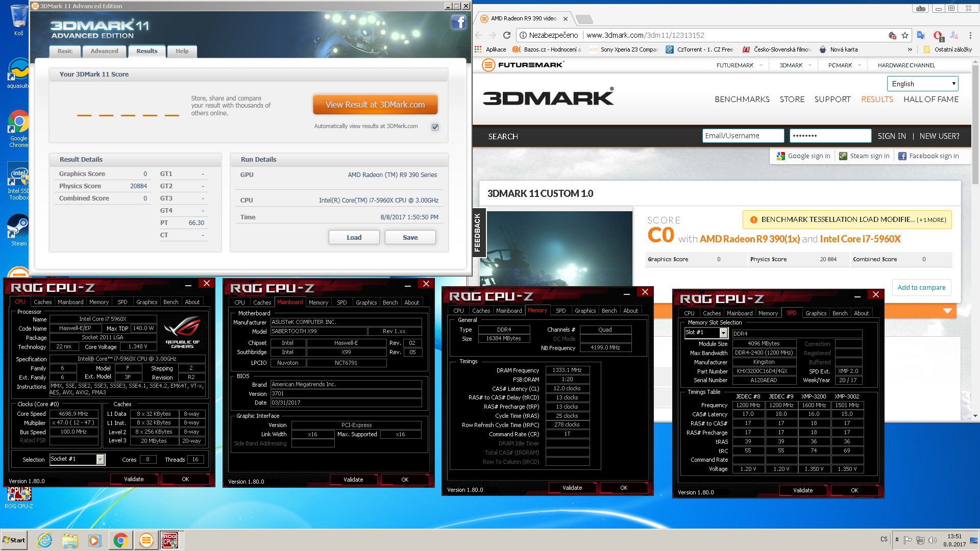Open the Help tab in 3DMark 11
This screenshot has height=551, width=980.
pos(182,51)
